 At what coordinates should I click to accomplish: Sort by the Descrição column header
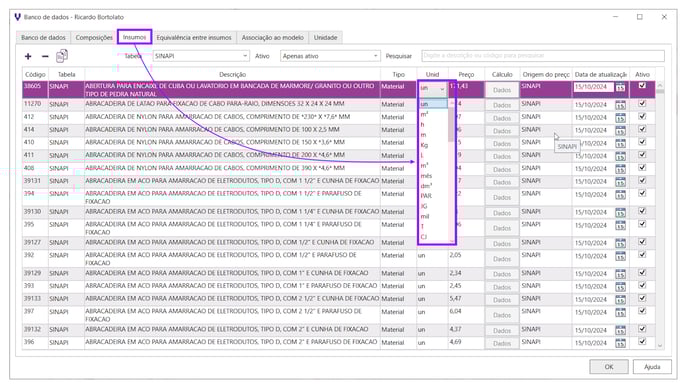tap(233, 75)
